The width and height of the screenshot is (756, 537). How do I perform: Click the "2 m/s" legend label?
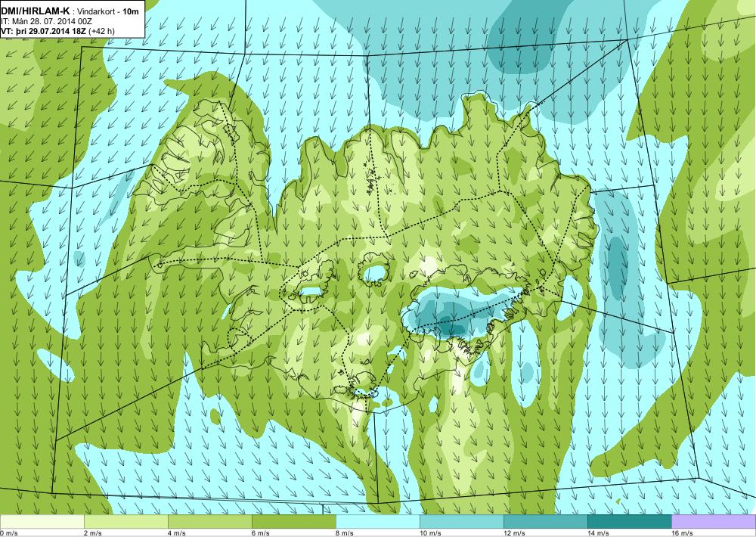[x=93, y=533]
